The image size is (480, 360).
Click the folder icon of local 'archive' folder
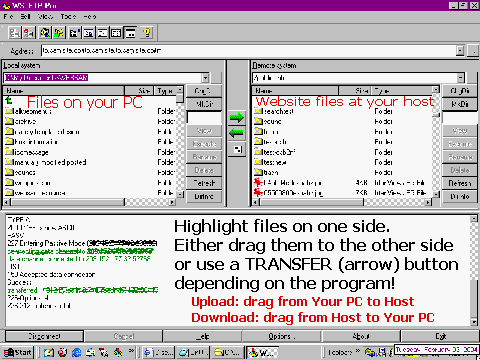click(x=9, y=121)
